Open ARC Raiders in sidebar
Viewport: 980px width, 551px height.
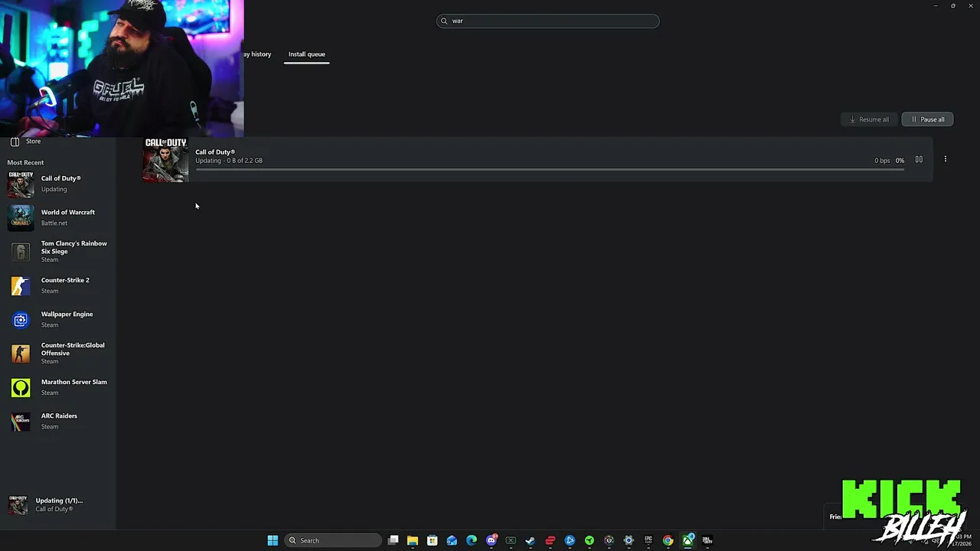pos(58,421)
